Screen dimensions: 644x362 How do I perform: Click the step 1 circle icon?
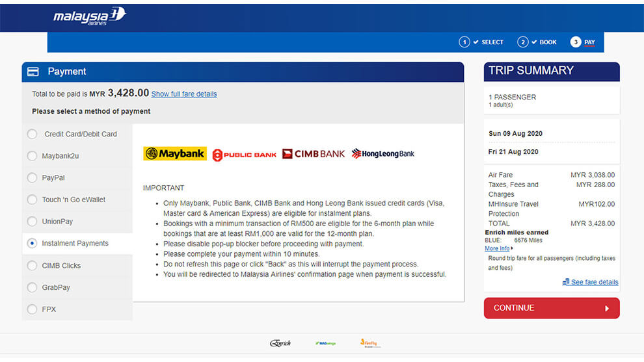coord(464,42)
